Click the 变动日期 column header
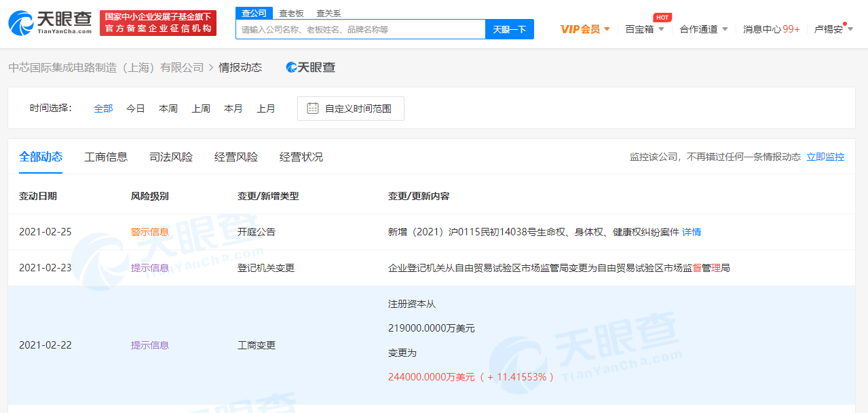868x413 pixels. tap(38, 196)
